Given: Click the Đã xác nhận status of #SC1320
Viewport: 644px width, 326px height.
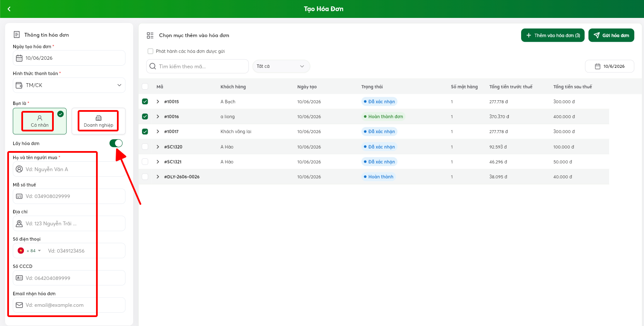Looking at the screenshot, I should (x=379, y=147).
